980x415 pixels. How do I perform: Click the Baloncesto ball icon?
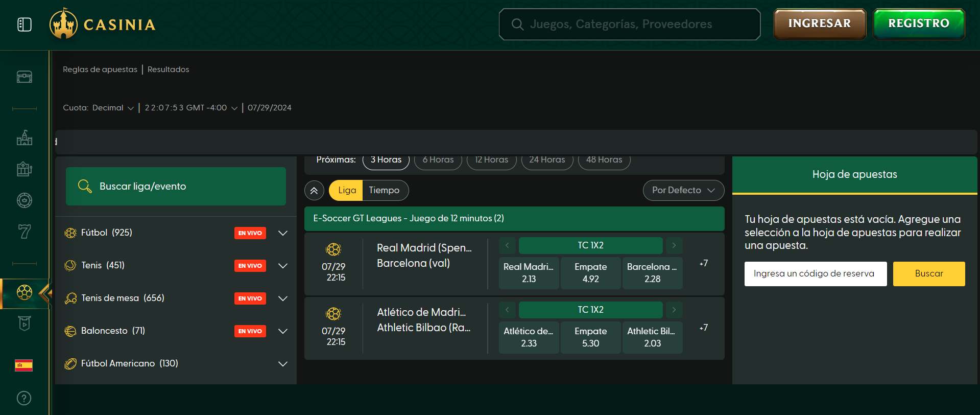(x=70, y=331)
